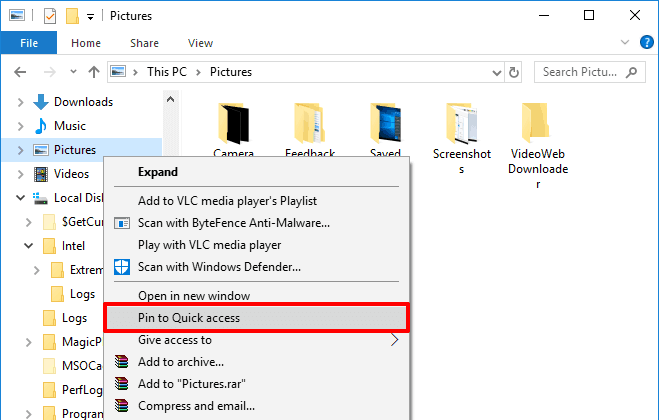Switch to the View ribbon tab
The height and width of the screenshot is (420, 659).
tap(200, 43)
